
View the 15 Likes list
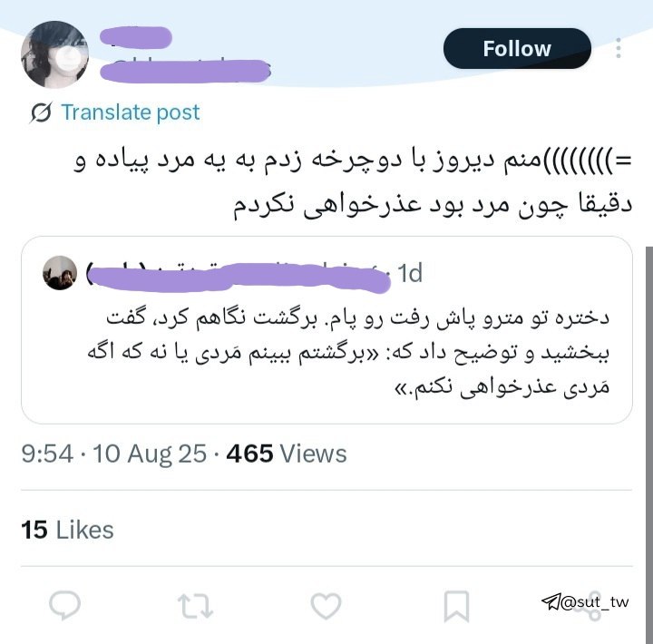pos(67,530)
